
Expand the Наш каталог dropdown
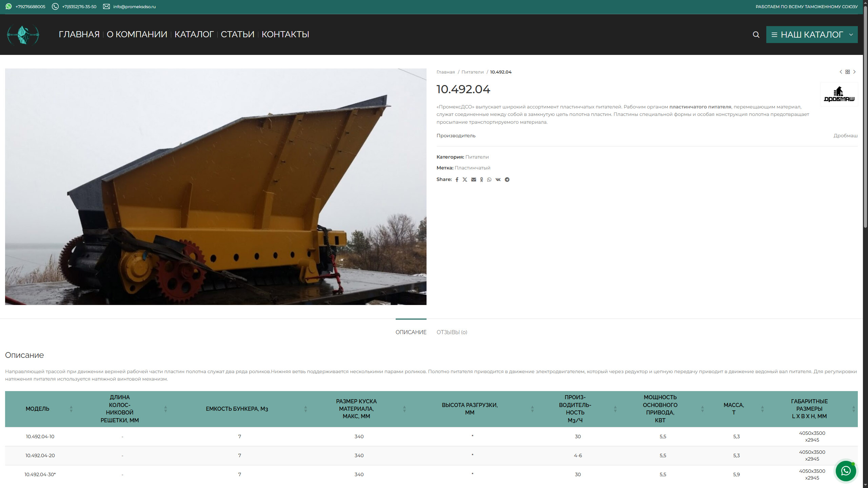pos(812,35)
